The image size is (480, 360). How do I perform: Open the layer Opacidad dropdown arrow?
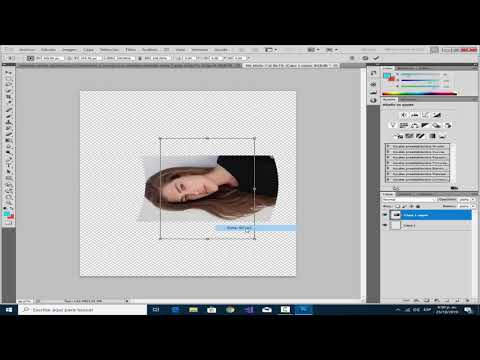pyautogui.click(x=473, y=199)
